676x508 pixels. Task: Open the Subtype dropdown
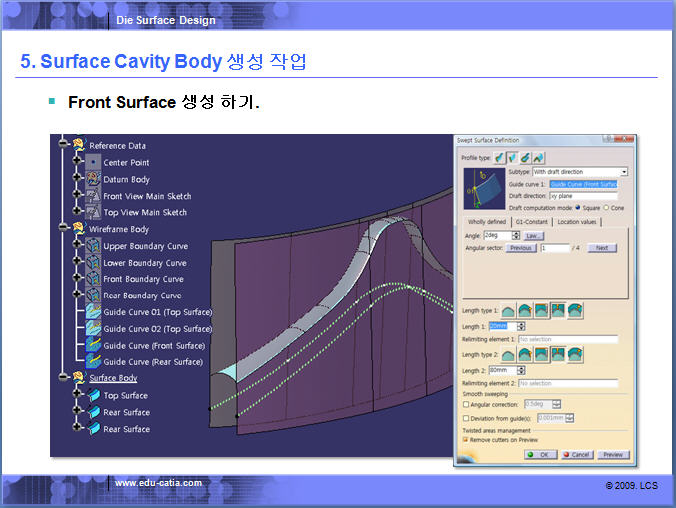[623, 172]
